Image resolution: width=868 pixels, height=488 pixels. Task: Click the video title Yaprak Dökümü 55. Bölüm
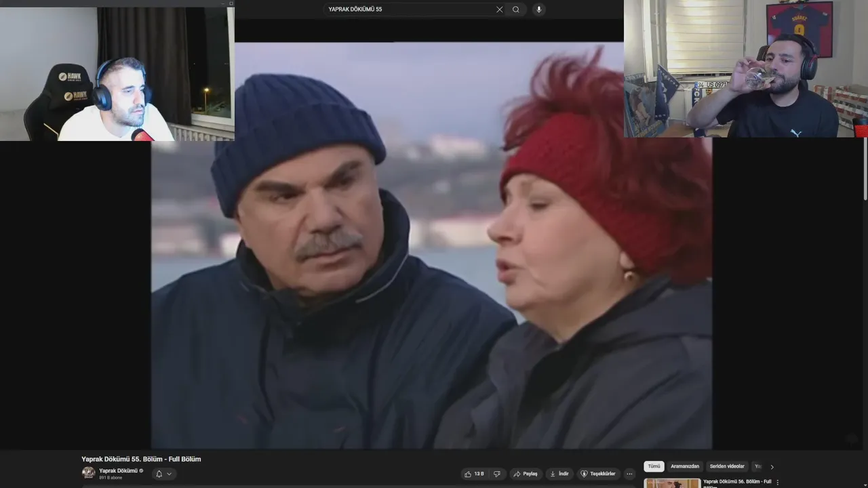pos(141,459)
